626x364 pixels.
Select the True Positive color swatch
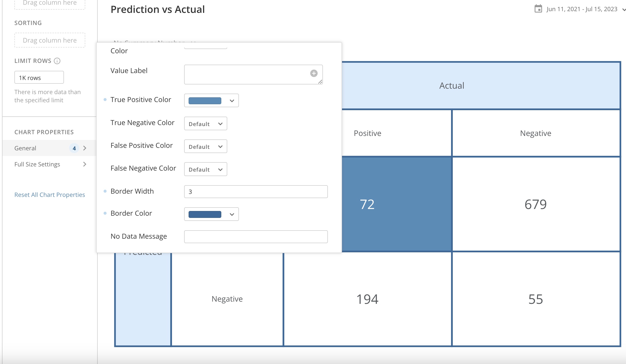(x=205, y=101)
